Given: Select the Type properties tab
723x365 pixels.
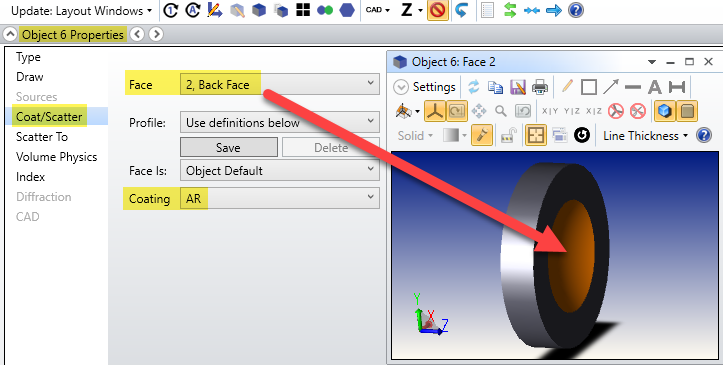Looking at the screenshot, I should (x=29, y=57).
